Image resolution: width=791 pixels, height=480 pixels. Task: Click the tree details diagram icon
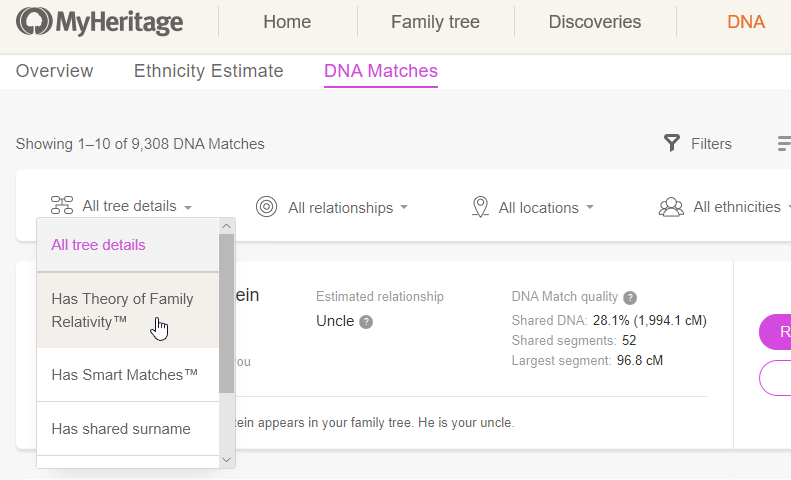pyautogui.click(x=62, y=206)
